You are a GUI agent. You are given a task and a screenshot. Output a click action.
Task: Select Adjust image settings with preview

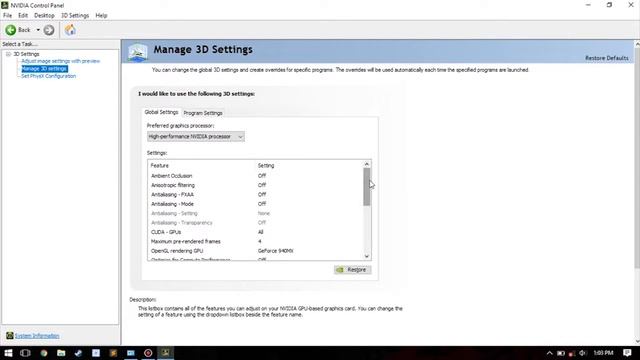pos(60,61)
